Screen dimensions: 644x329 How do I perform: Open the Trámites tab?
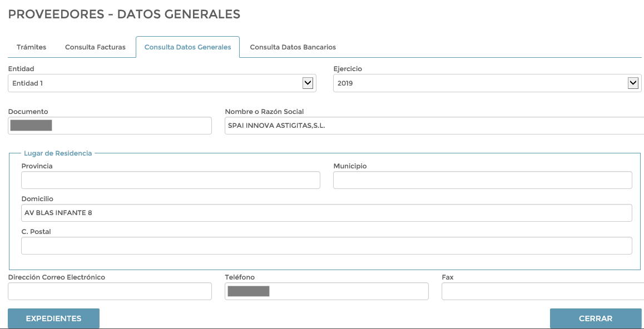(x=31, y=47)
